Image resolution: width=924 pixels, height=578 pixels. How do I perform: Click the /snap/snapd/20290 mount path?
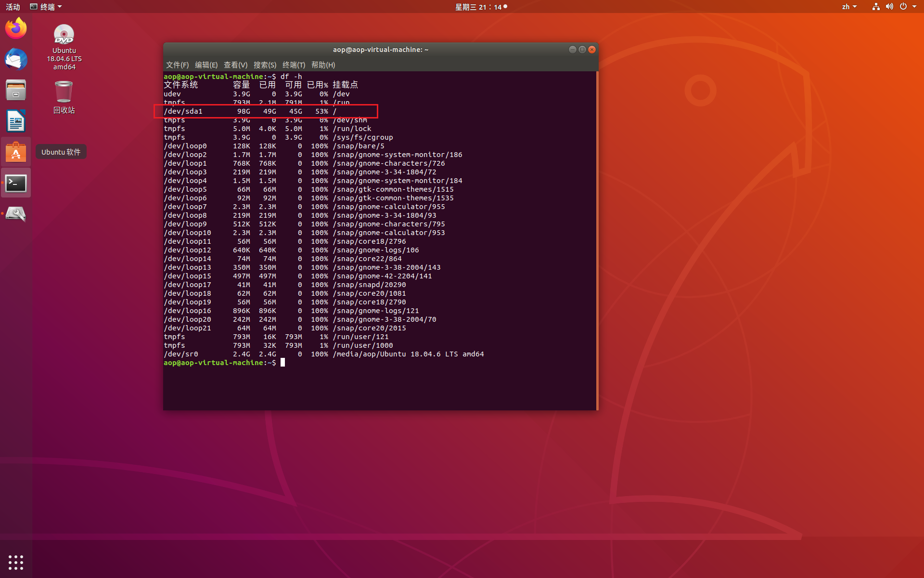pos(369,285)
